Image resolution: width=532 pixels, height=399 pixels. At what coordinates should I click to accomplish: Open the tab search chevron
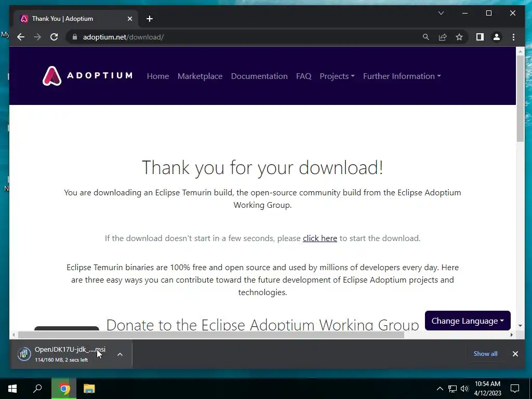(441, 13)
